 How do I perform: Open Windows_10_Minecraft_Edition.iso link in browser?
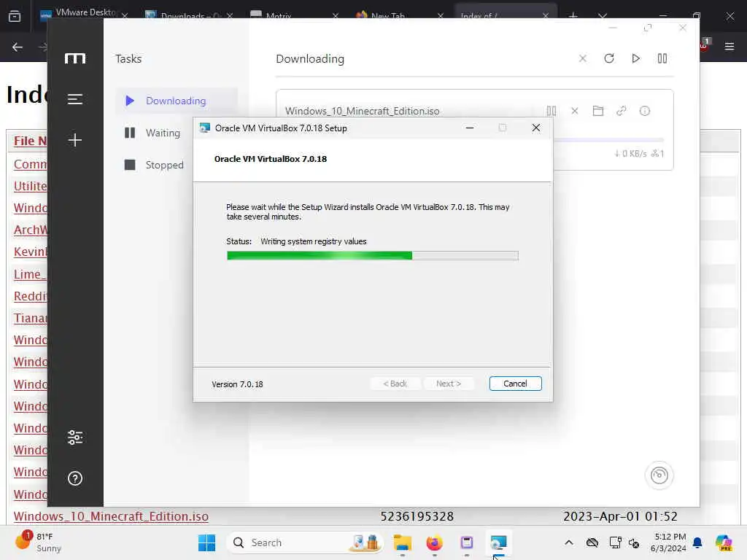click(x=111, y=516)
